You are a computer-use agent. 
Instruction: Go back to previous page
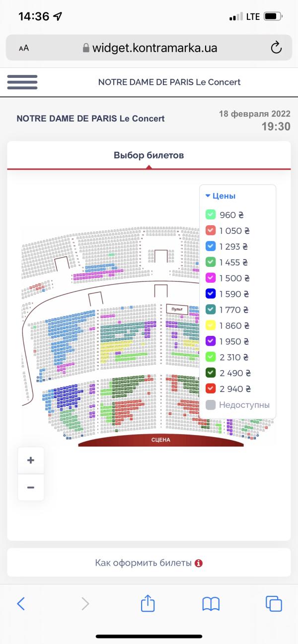(x=21, y=603)
